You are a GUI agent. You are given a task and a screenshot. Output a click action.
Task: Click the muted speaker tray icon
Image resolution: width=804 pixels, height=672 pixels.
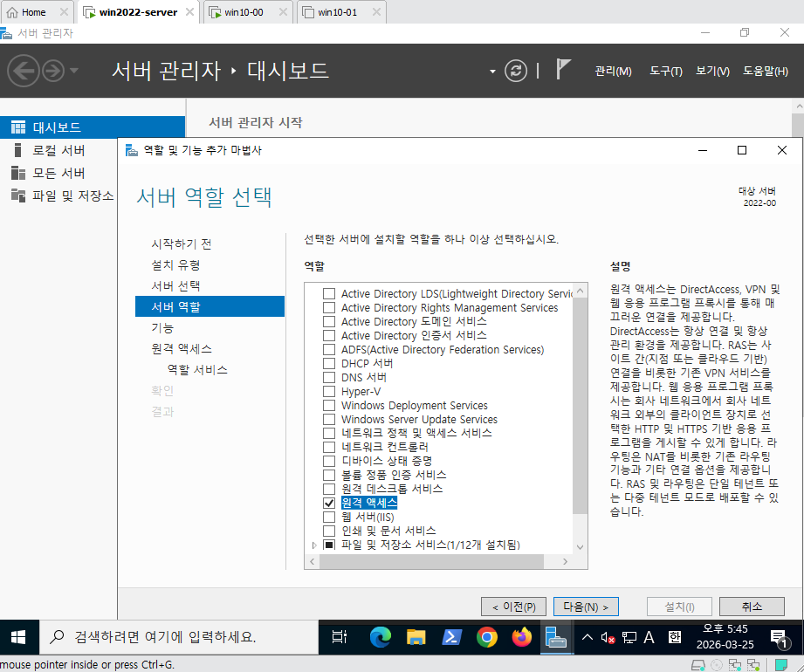pos(608,638)
